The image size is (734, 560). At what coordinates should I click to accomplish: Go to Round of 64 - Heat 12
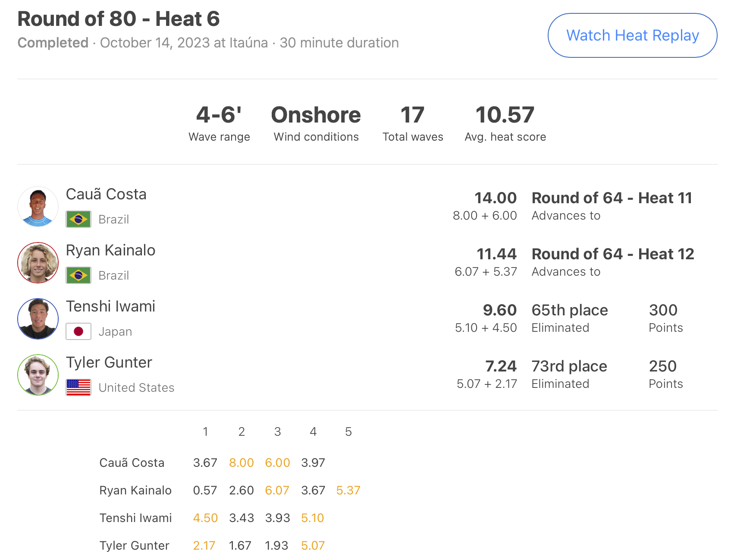[613, 254]
